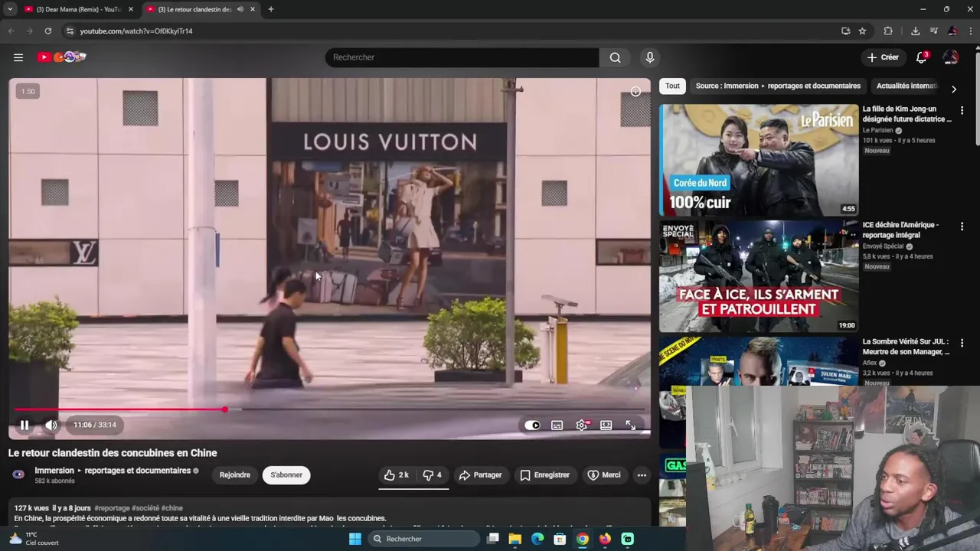
Task: Open the Immersion channel name link
Action: click(x=113, y=471)
